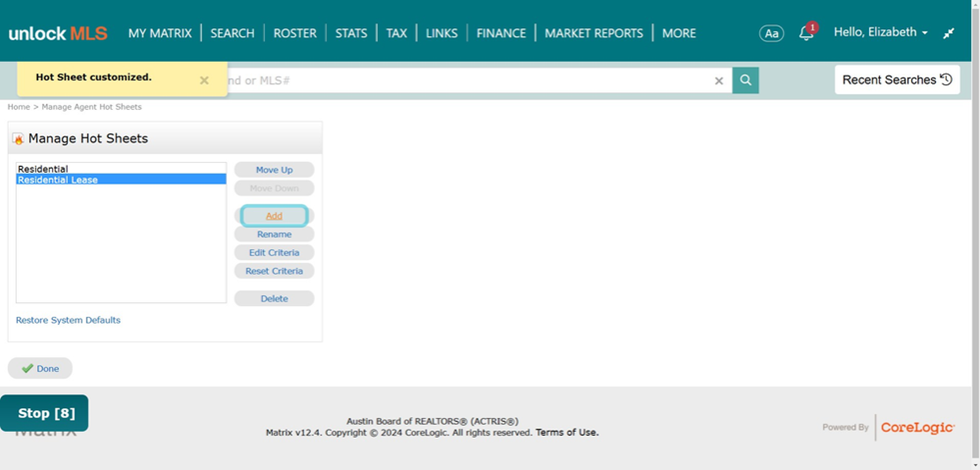
Task: Open the Terms of Use link
Action: point(566,432)
